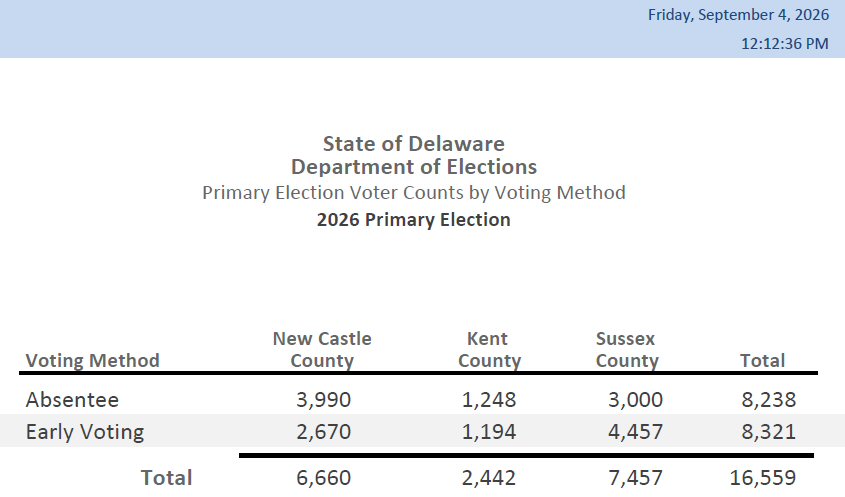Click Early Voting Sussex value 4,457

point(635,432)
